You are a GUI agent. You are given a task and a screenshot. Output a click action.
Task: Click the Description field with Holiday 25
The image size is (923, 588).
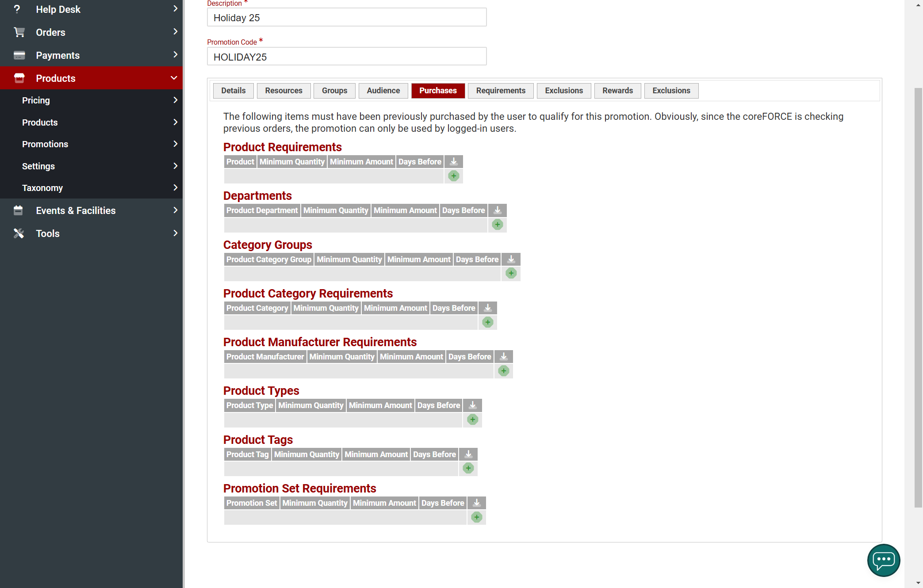click(347, 17)
